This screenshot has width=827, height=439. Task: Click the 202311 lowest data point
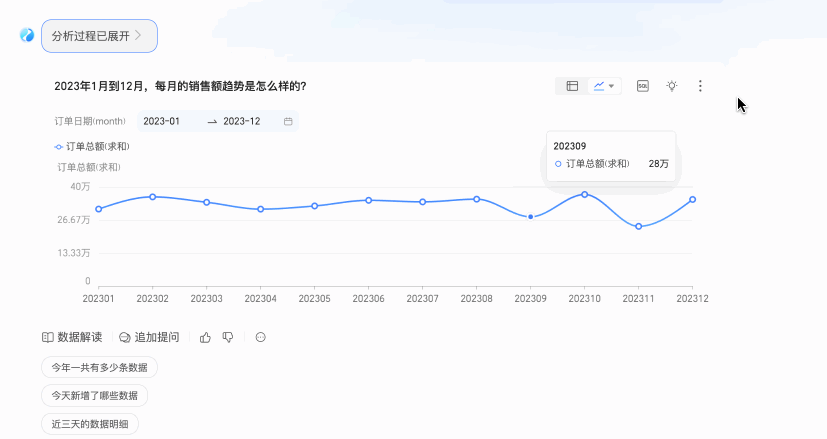(639, 226)
